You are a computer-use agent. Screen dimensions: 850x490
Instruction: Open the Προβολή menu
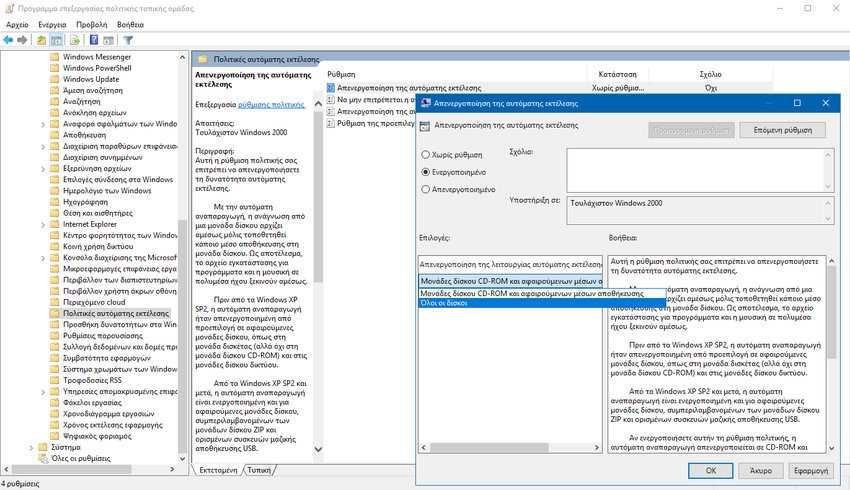point(92,24)
